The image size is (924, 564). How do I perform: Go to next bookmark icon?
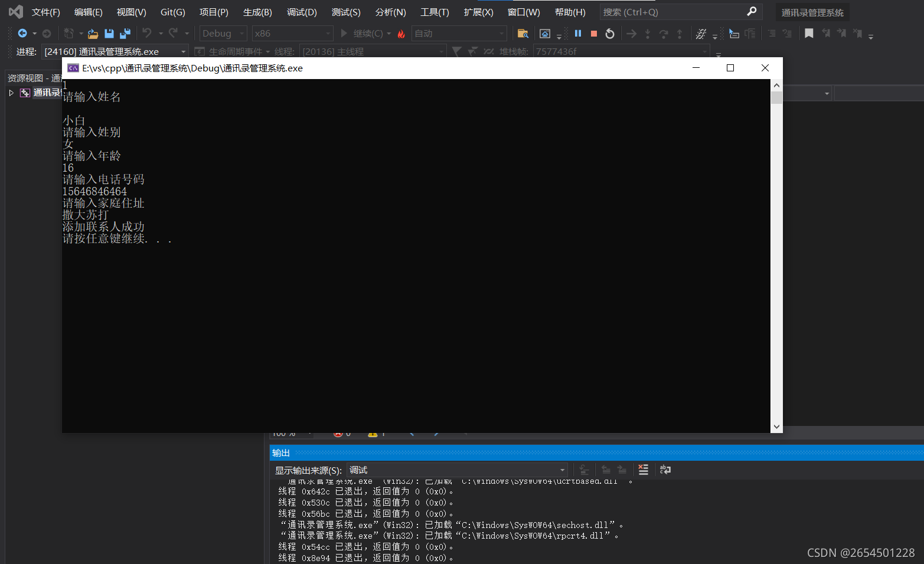coord(841,34)
